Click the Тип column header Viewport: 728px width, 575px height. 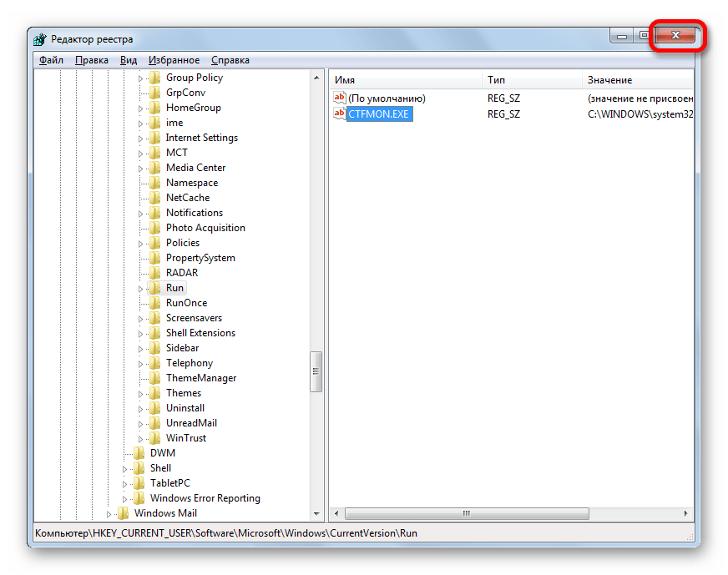click(x=532, y=80)
